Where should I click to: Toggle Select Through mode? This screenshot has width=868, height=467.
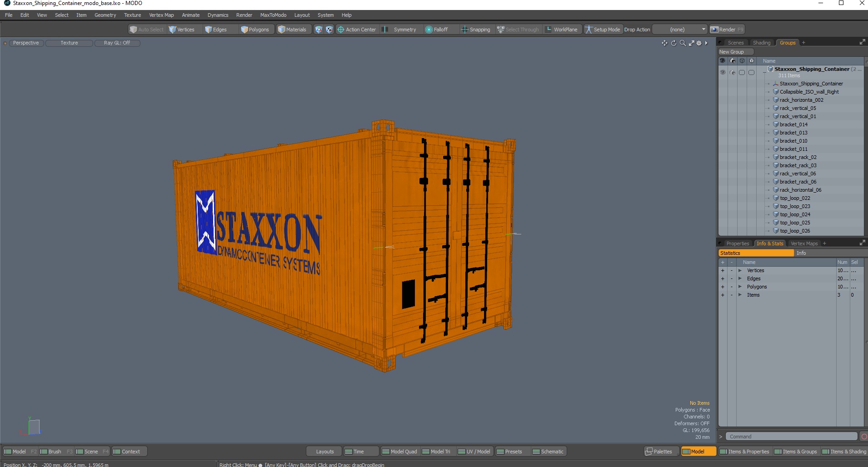coord(518,30)
